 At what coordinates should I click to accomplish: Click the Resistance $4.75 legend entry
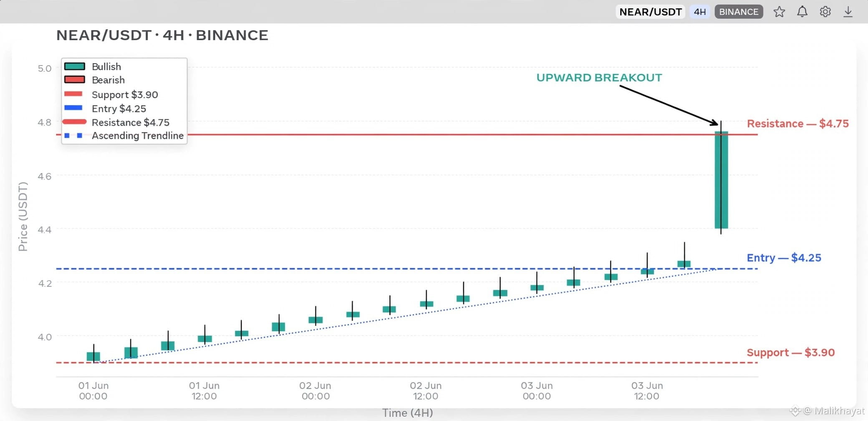[x=116, y=122]
